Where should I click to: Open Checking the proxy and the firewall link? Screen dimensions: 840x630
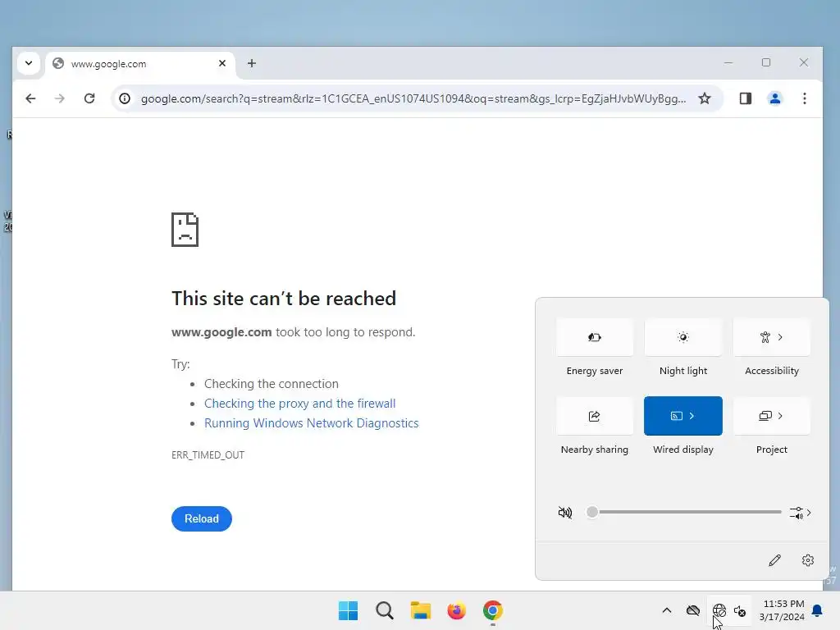[x=300, y=404]
